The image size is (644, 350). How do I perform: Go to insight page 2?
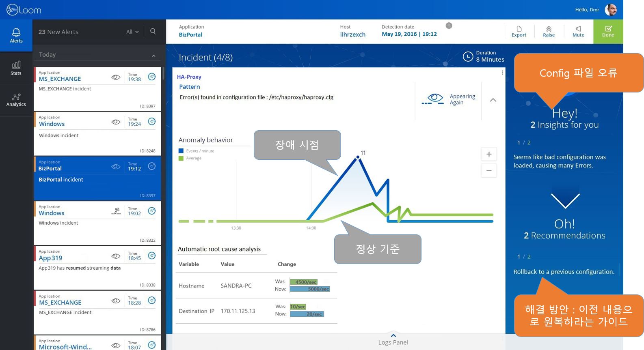pos(529,143)
